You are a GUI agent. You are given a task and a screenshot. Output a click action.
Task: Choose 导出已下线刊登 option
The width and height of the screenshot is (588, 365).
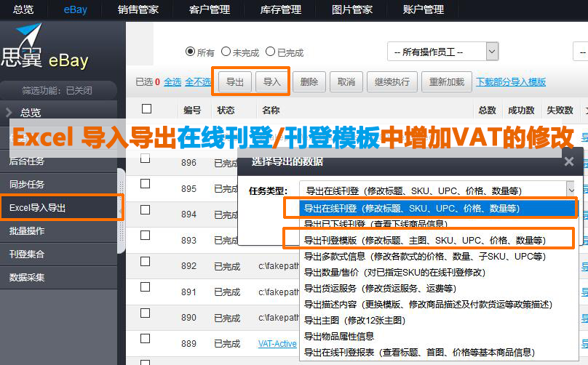click(x=437, y=224)
